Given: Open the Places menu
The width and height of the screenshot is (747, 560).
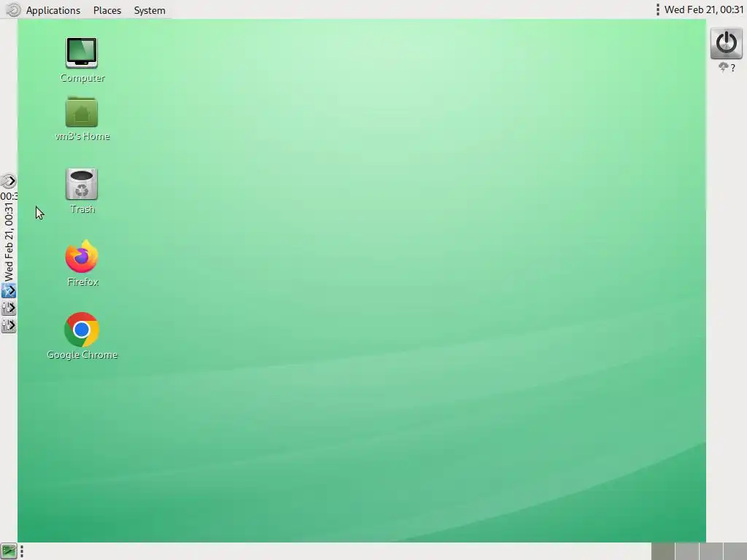Looking at the screenshot, I should [107, 10].
